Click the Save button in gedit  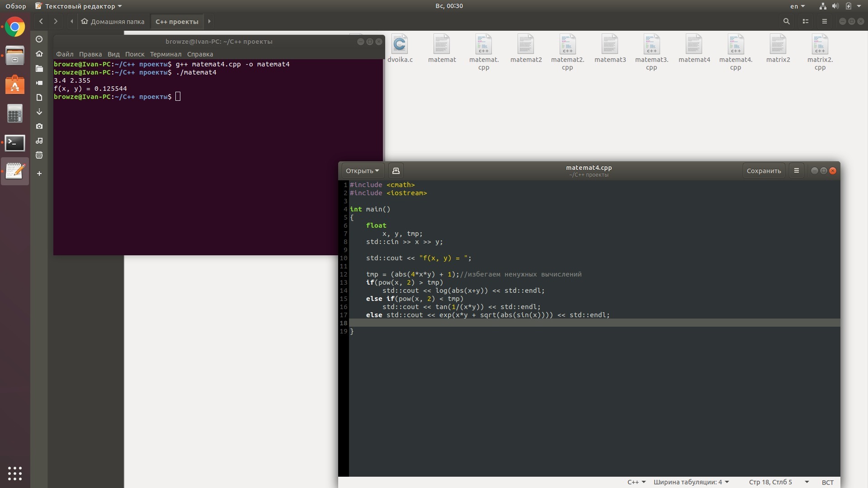[x=764, y=171]
